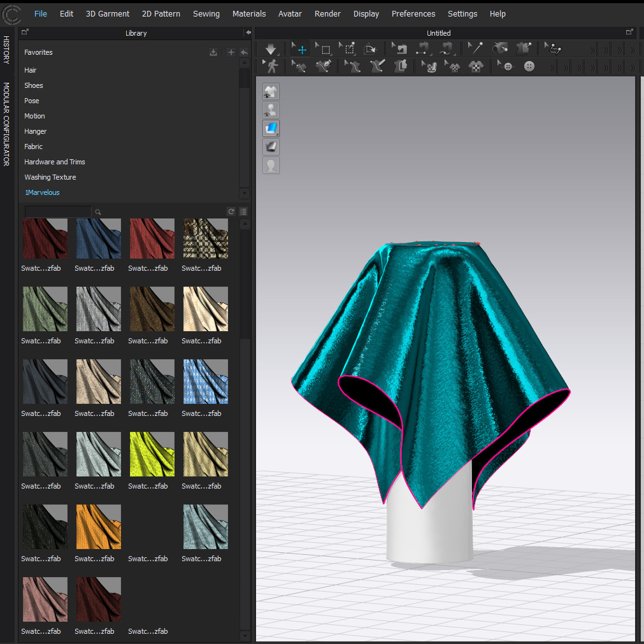
Task: Choose the Edit Sewing machine tool
Action: point(399,49)
